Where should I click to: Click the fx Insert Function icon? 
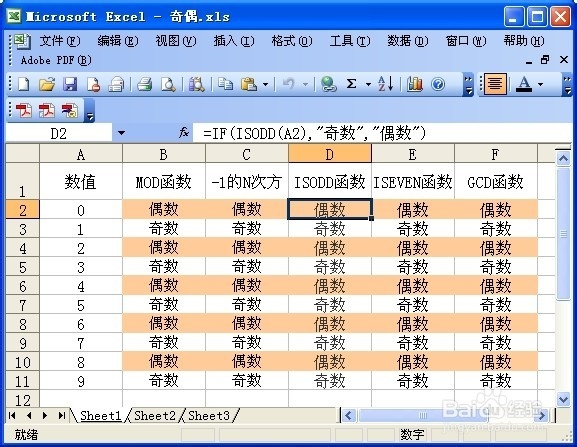pos(184,132)
